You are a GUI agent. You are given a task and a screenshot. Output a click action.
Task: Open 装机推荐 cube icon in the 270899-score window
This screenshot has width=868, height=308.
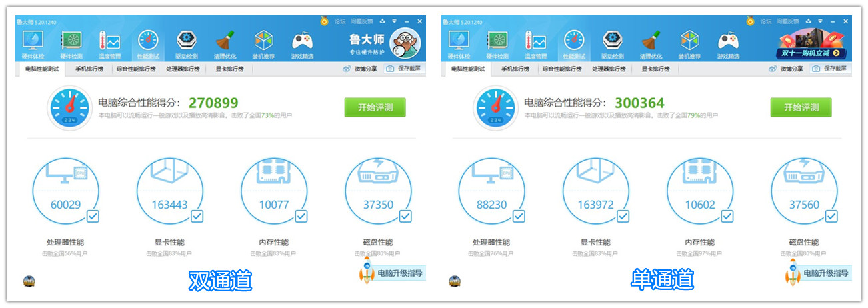(x=264, y=41)
